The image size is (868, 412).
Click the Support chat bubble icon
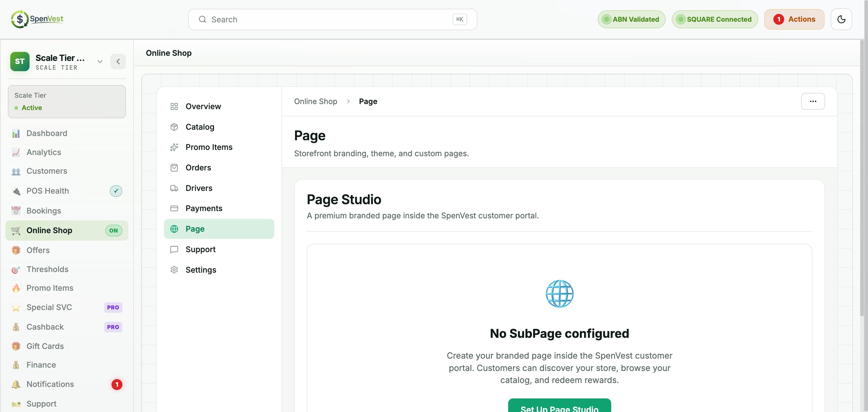click(x=174, y=249)
